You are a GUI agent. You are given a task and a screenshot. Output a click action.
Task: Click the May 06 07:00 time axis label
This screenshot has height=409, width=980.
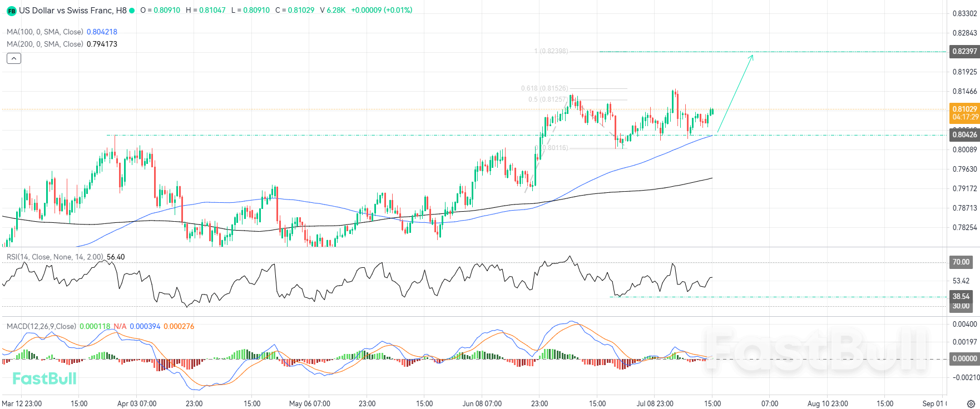click(x=309, y=403)
